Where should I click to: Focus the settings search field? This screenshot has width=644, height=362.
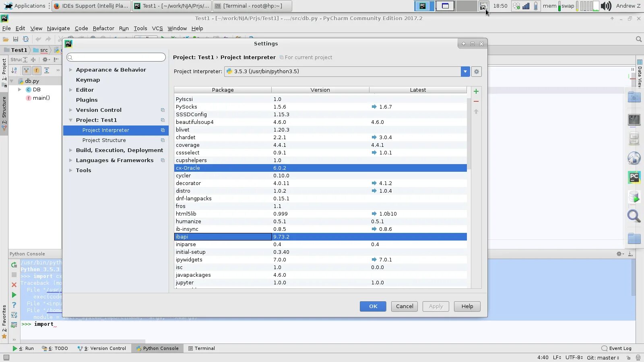click(116, 57)
